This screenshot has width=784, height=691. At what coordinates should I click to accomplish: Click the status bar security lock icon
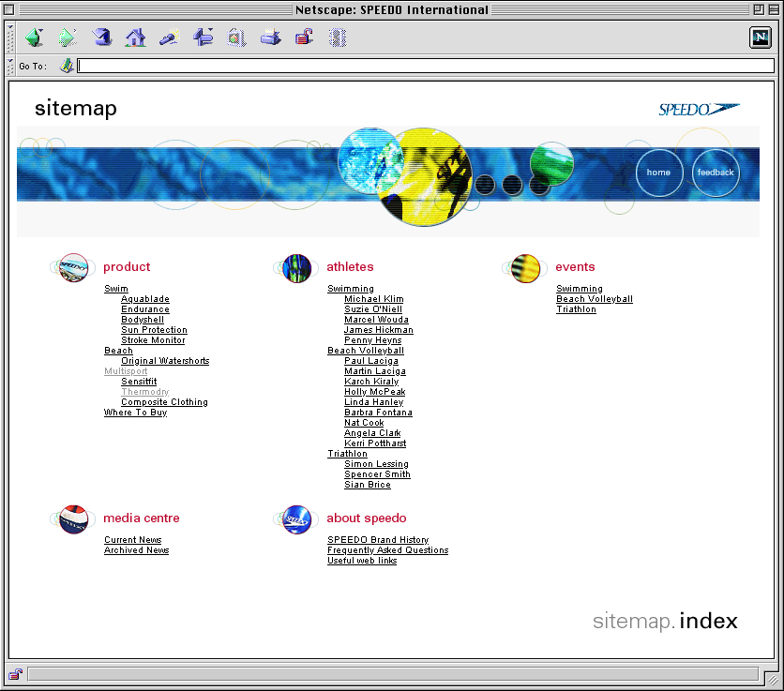pyautogui.click(x=16, y=673)
